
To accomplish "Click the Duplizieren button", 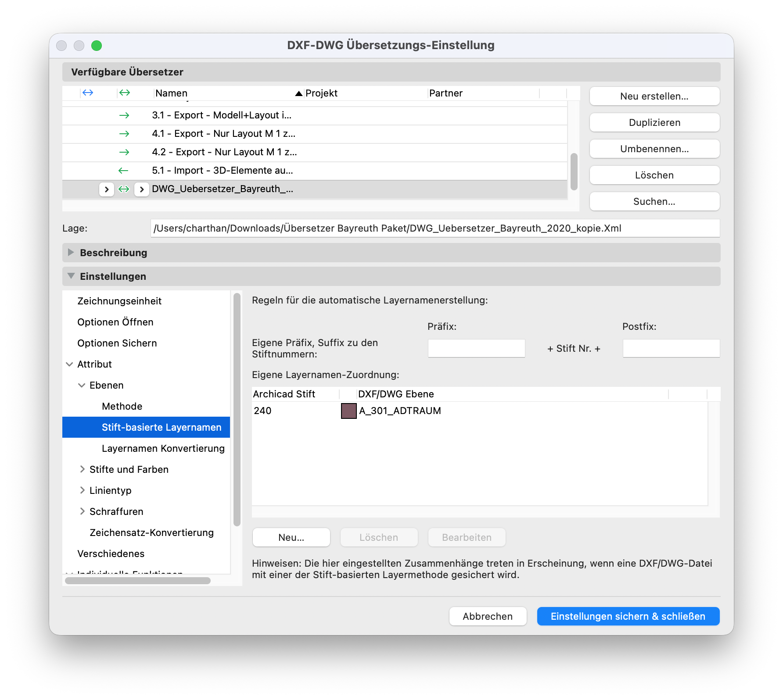I will (654, 122).
